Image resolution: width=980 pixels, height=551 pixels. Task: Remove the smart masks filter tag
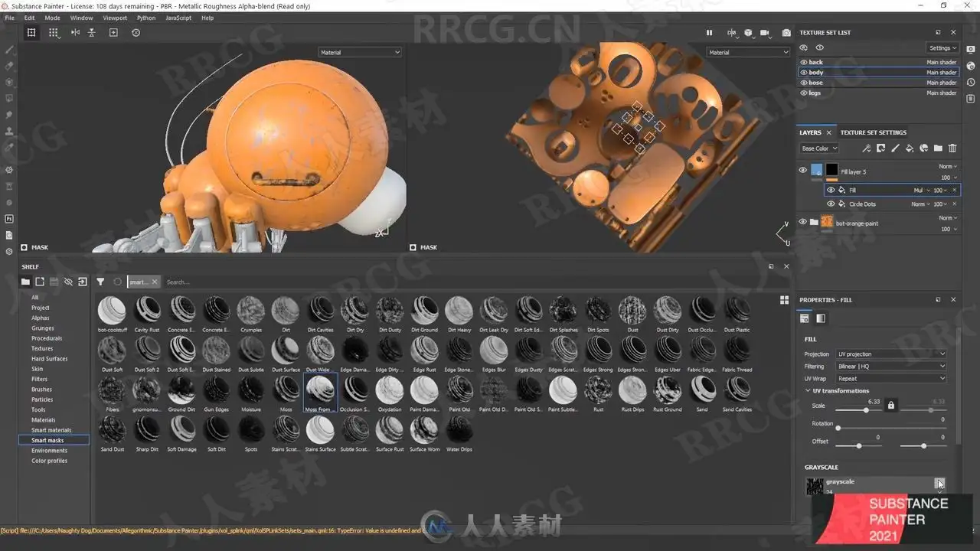click(x=154, y=282)
